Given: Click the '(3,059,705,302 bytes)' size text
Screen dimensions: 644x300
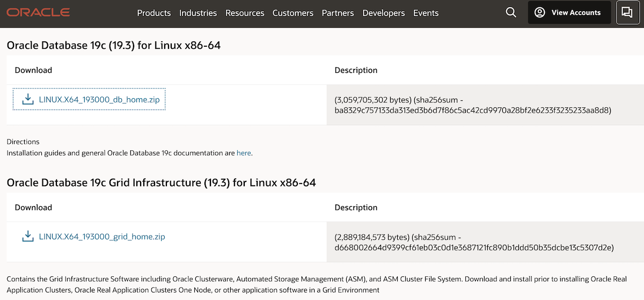Looking at the screenshot, I should 374,100.
